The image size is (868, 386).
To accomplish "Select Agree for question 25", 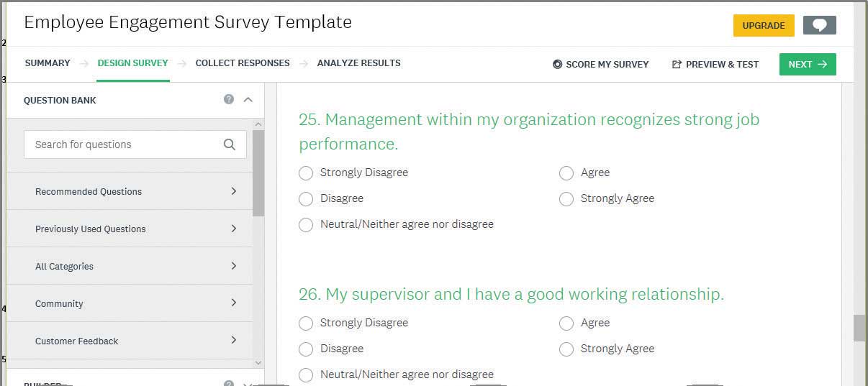I will (x=566, y=173).
